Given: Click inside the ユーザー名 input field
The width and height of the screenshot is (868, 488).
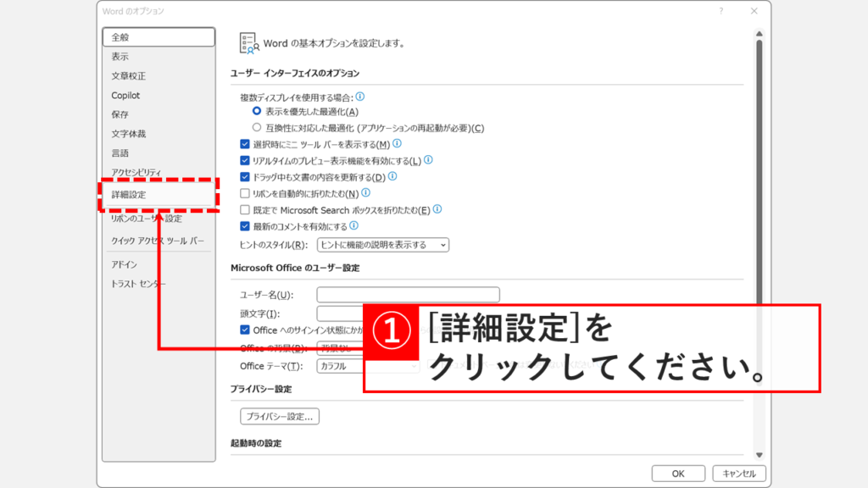Looking at the screenshot, I should coord(407,294).
